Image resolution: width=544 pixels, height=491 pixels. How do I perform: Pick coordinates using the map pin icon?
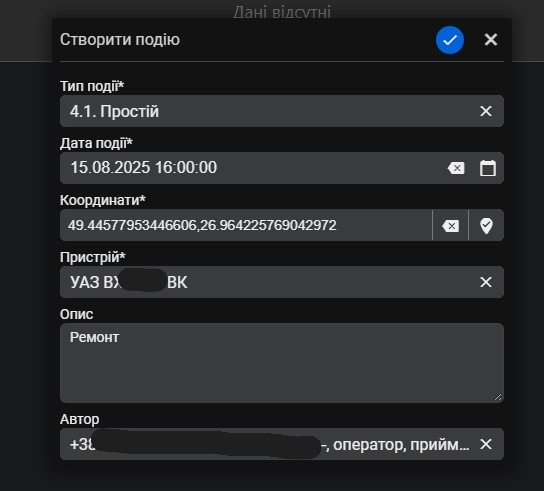tap(486, 226)
